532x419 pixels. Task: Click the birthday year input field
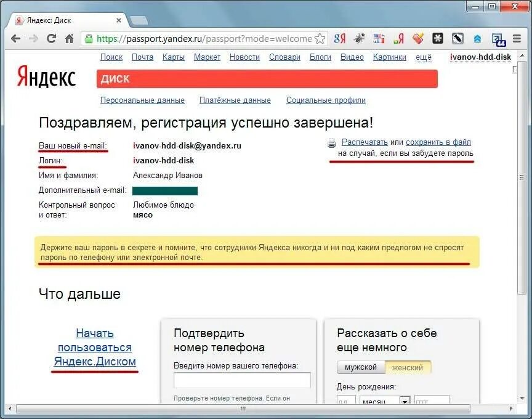coord(432,400)
